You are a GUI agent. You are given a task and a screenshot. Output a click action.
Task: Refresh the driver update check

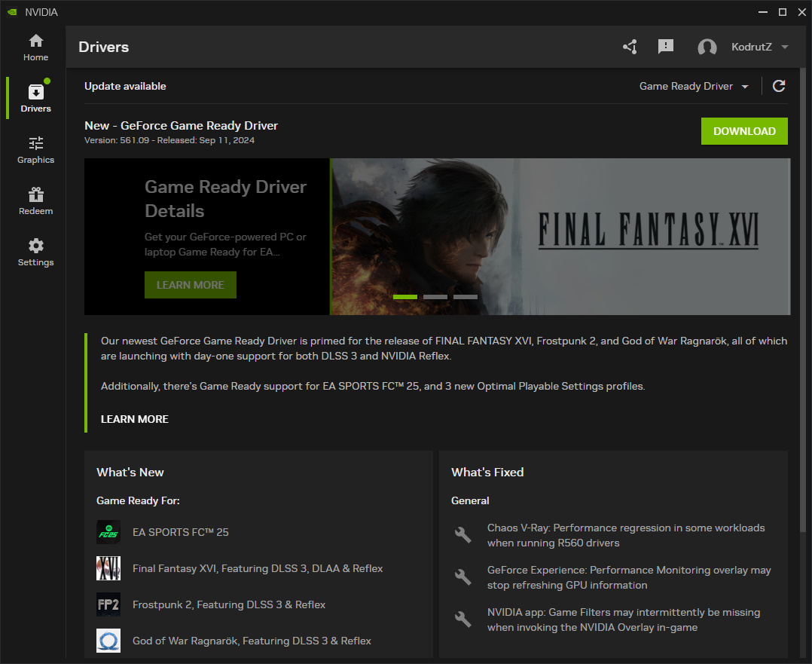point(779,86)
